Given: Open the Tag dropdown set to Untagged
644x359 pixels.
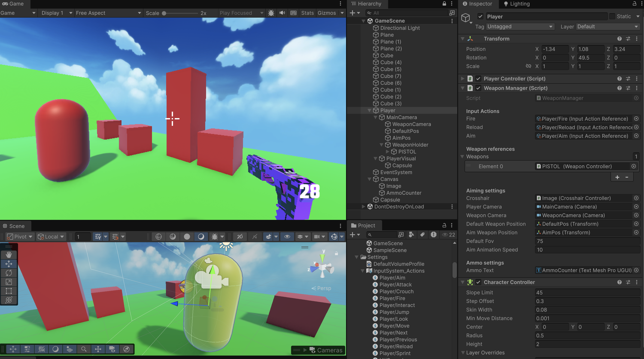Looking at the screenshot, I should click(x=520, y=26).
